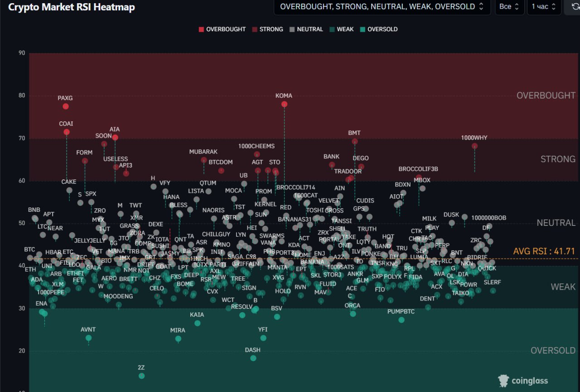Screen dimensions: 580x392
Task: Select the PAXG red data point
Action: tap(66, 106)
